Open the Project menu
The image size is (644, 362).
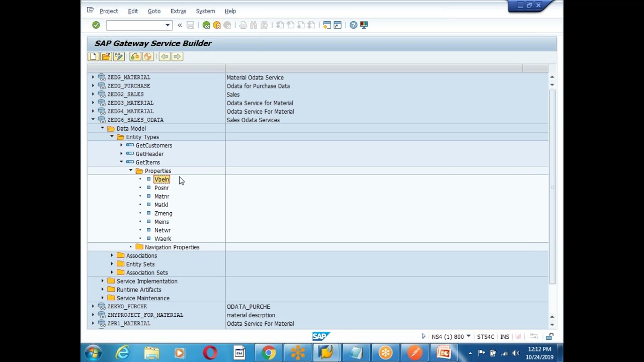click(109, 11)
